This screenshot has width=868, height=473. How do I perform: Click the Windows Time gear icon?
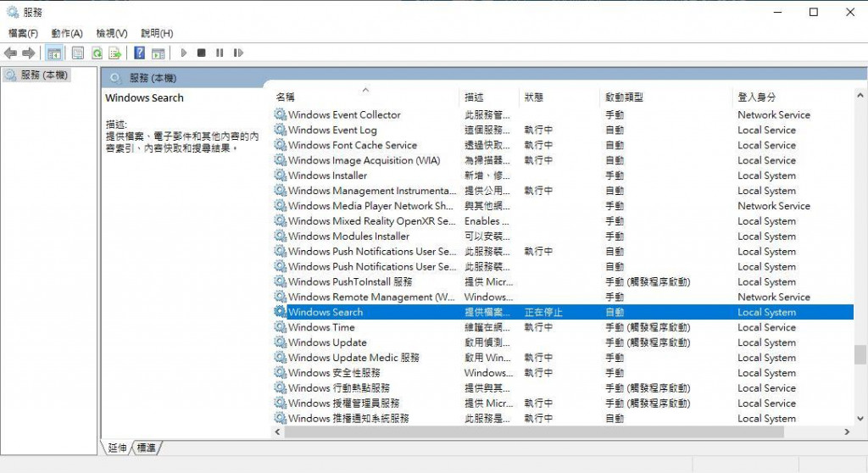pos(280,327)
